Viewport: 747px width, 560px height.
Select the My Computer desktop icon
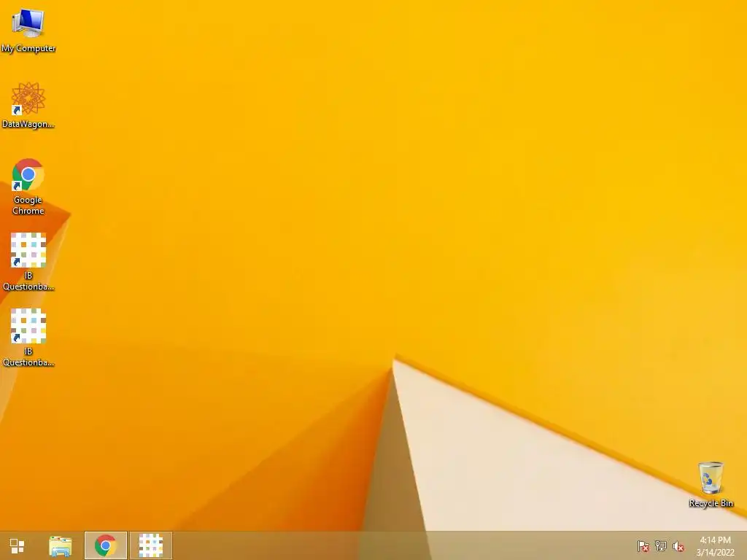coord(28,29)
